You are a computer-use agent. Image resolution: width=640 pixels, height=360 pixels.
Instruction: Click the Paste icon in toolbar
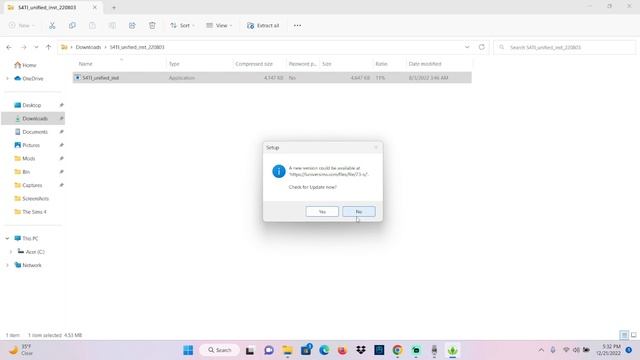[x=92, y=25]
